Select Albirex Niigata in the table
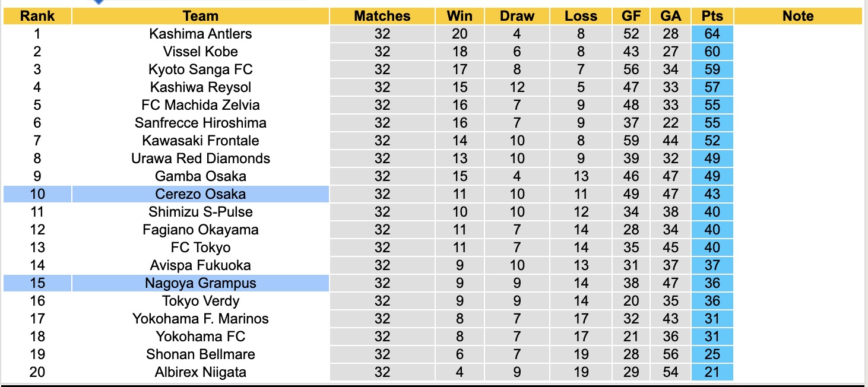 (x=201, y=372)
